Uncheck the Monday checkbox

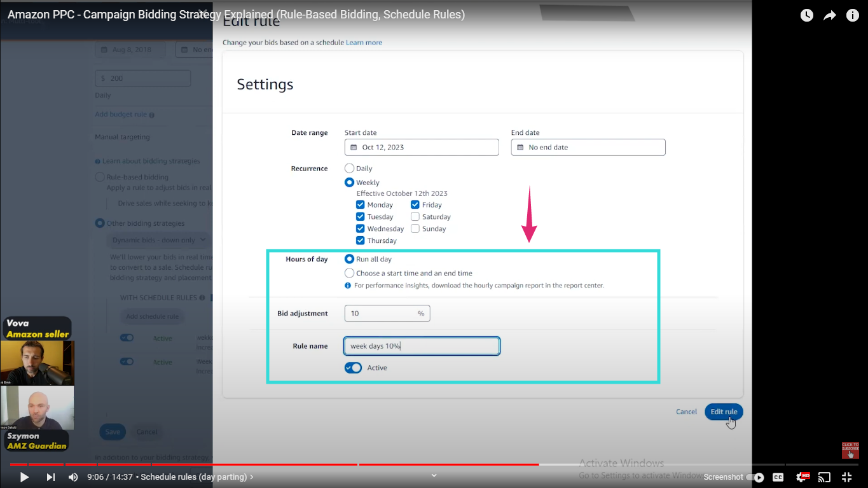(361, 205)
